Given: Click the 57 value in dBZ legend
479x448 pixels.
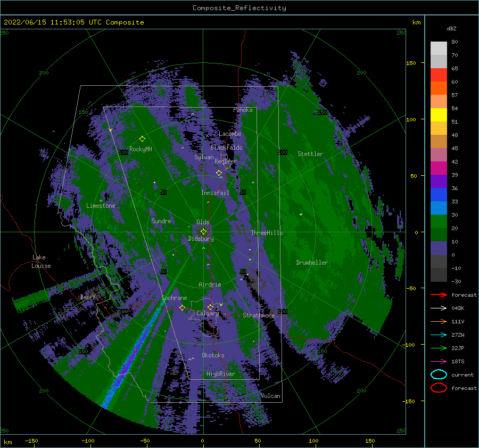Looking at the screenshot, I should point(455,95).
